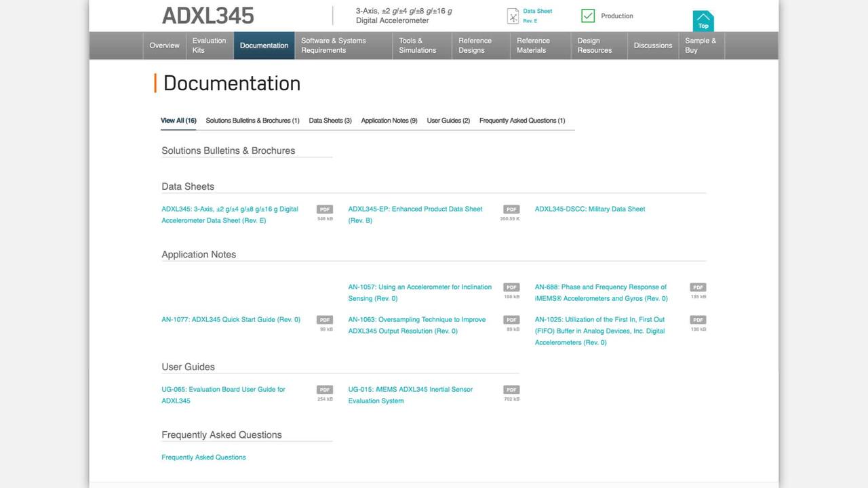Click PDF icon for ADXL345 Data Sheet Rev. E
This screenshot has height=488, width=868.
pos(325,209)
